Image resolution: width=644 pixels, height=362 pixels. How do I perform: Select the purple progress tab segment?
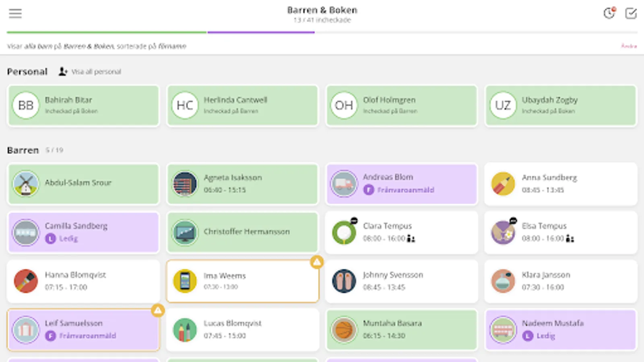click(261, 32)
